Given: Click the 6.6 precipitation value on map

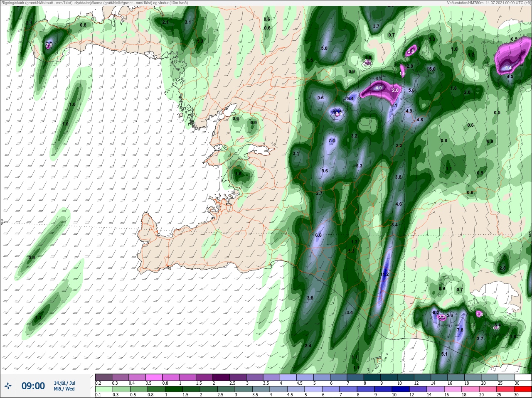Looking at the screenshot, I should point(318,235).
